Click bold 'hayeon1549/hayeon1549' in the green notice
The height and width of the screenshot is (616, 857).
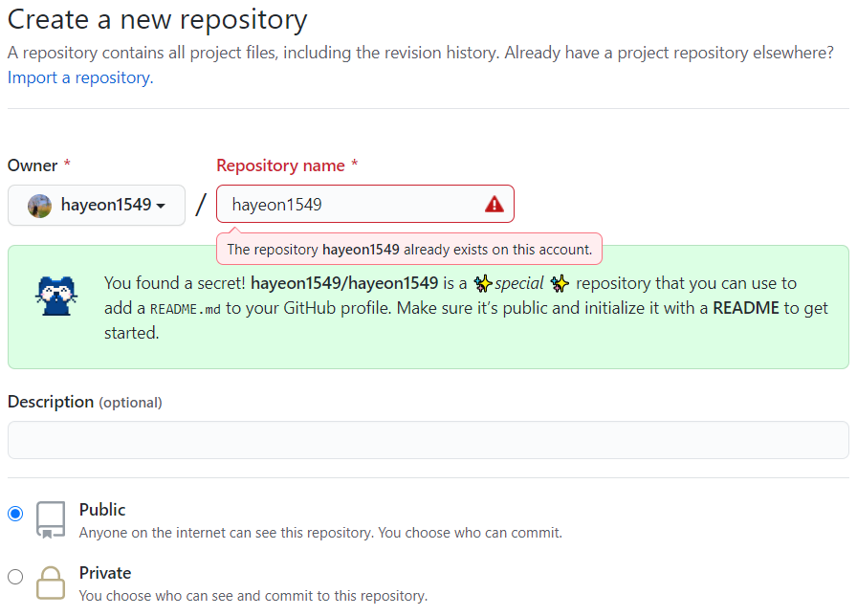(344, 283)
